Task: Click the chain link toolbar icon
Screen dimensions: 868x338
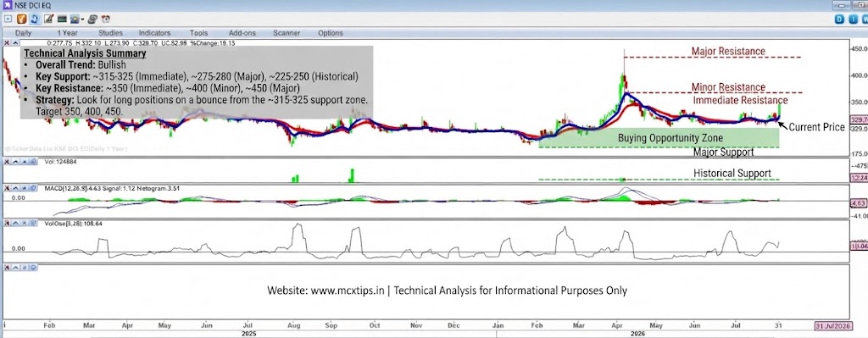Action: 92,19
